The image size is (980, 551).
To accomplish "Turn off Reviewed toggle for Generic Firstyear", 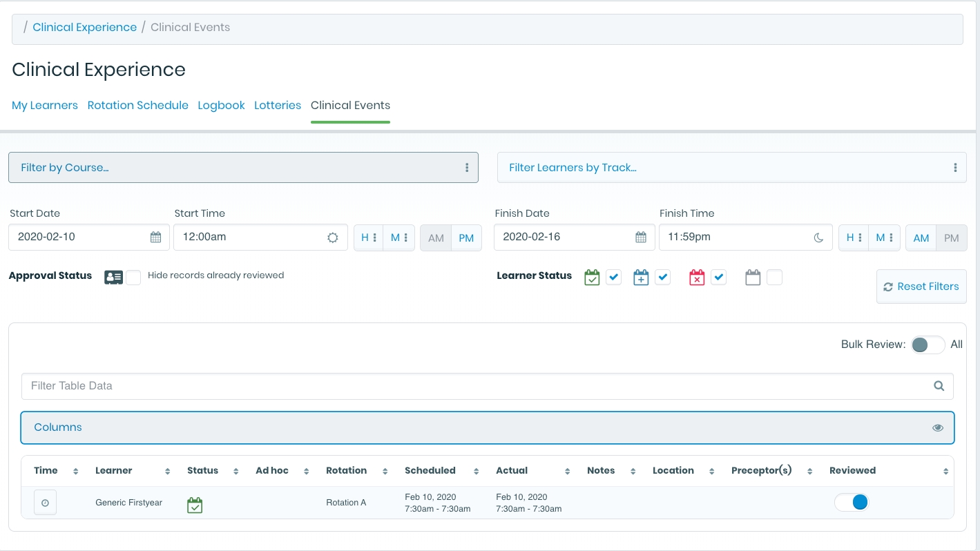I will (x=852, y=502).
